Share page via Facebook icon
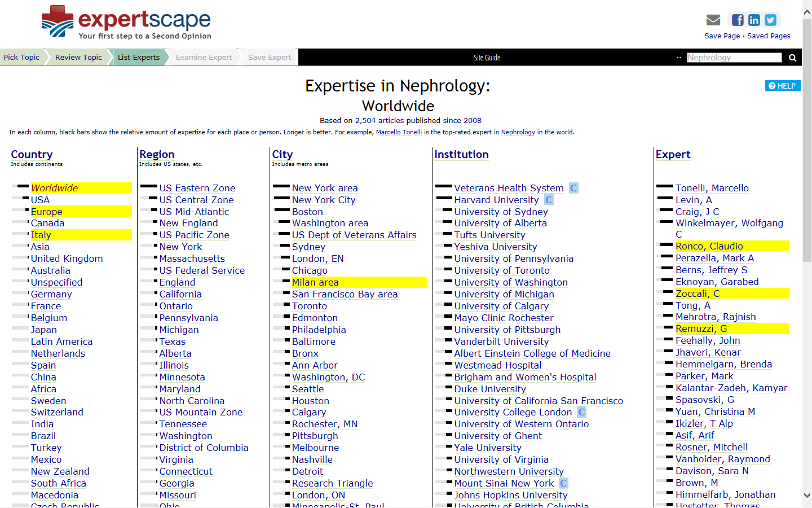The image size is (812, 508). point(738,20)
